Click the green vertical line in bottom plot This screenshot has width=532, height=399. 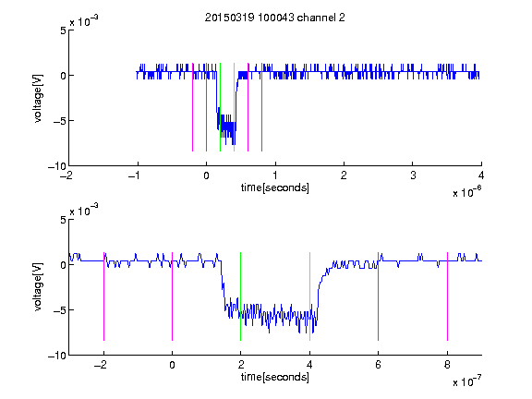(x=240, y=296)
